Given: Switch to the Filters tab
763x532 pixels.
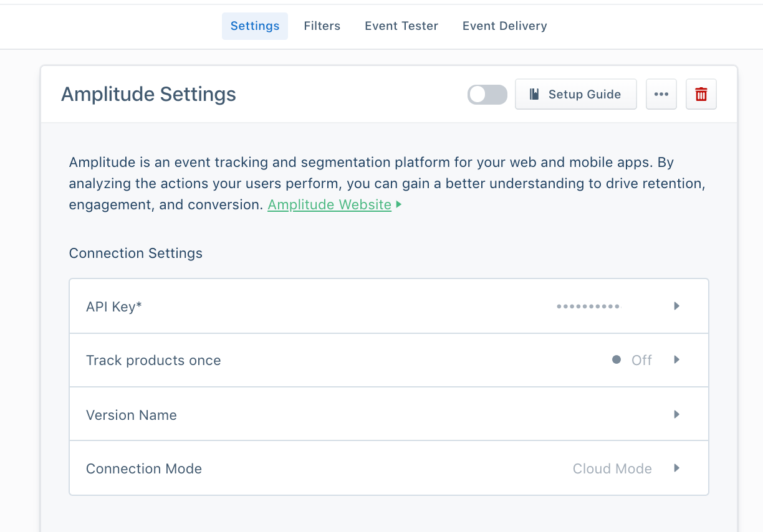Looking at the screenshot, I should click(322, 26).
